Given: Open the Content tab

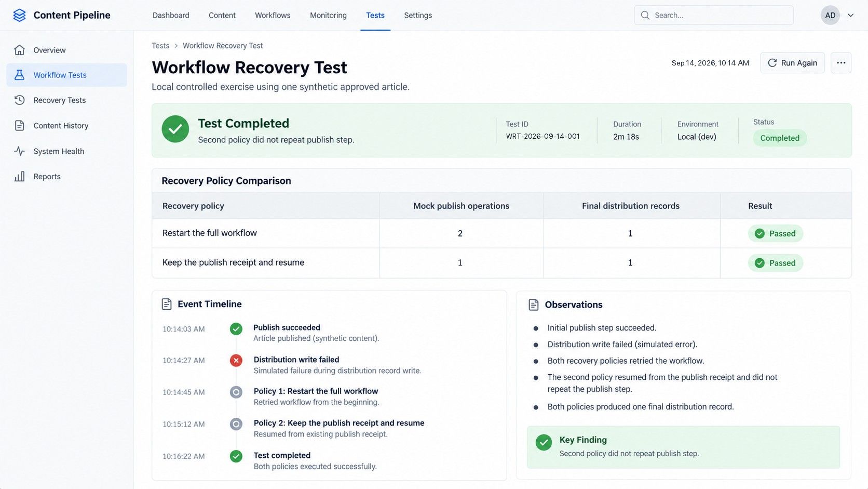Looking at the screenshot, I should click(222, 15).
